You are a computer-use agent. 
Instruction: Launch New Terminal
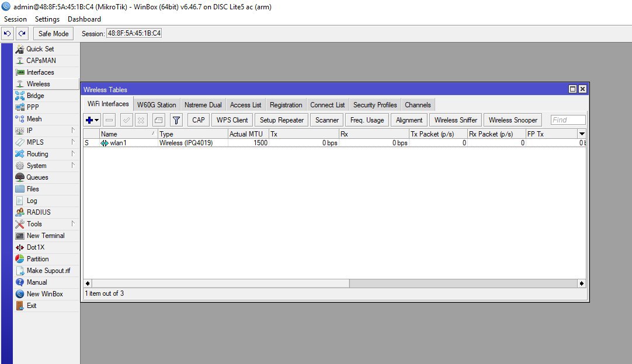[x=46, y=236]
